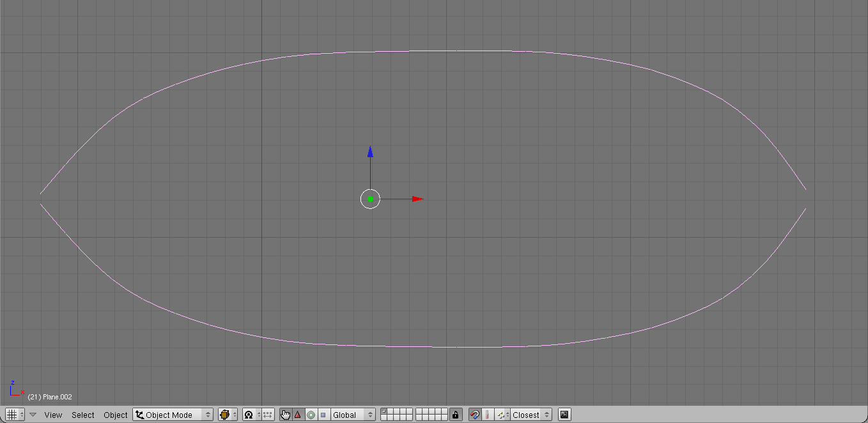Image resolution: width=868 pixels, height=423 pixels.
Task: Select the scale manipulator square icon
Action: 323,415
